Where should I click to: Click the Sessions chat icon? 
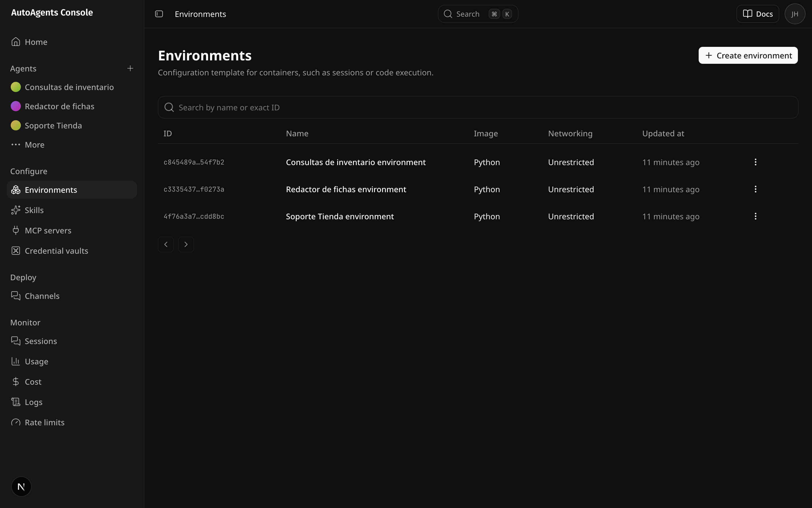click(x=16, y=341)
